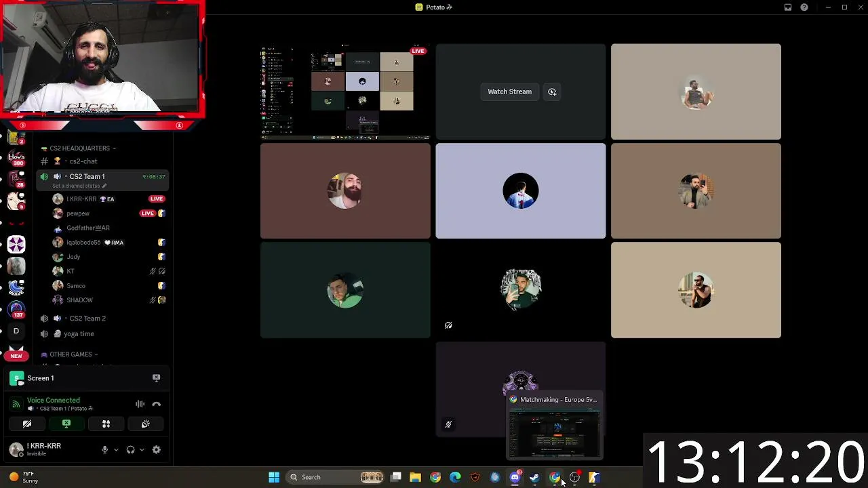The height and width of the screenshot is (488, 868).
Task: Open Task View on taskbar
Action: 396,477
